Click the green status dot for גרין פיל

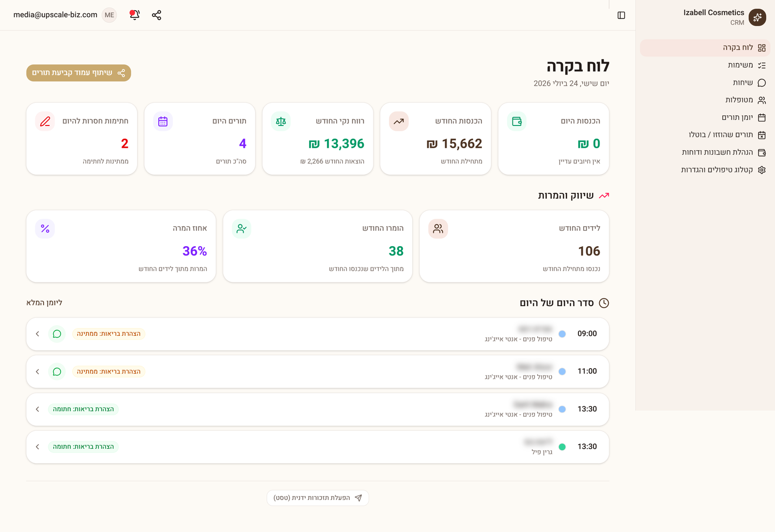click(x=562, y=447)
